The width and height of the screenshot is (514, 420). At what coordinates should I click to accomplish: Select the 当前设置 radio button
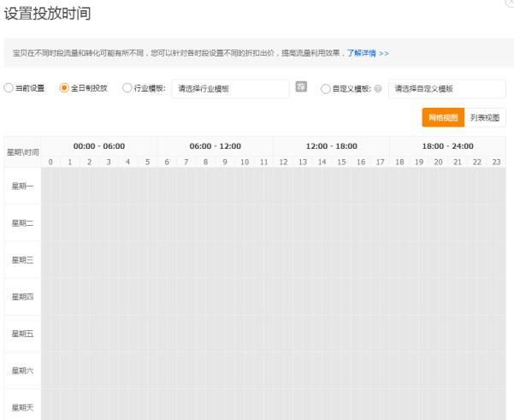pos(9,88)
